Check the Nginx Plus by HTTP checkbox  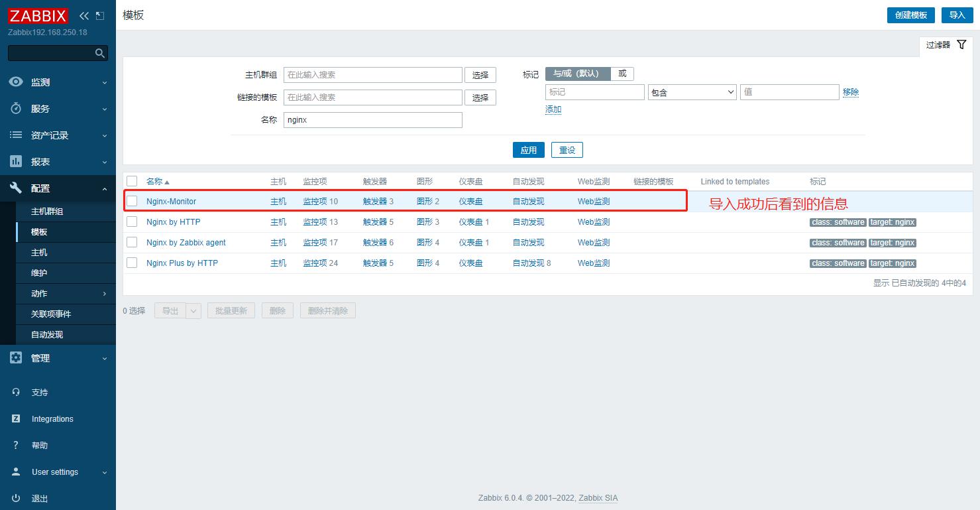pyautogui.click(x=132, y=263)
